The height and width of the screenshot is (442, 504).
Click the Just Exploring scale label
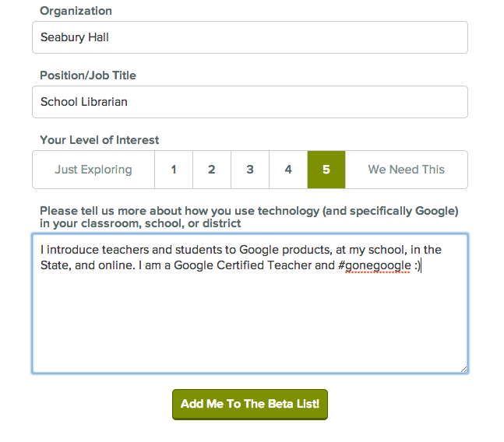[x=93, y=170]
